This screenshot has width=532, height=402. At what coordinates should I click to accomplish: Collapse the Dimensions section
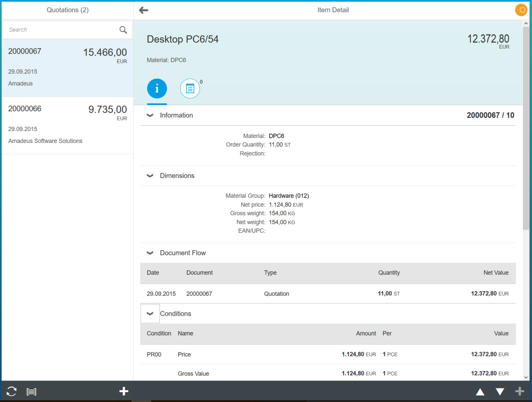pyautogui.click(x=150, y=176)
